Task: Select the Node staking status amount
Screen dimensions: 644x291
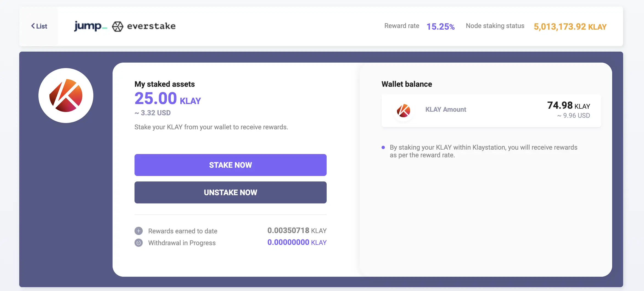Action: pos(570,27)
